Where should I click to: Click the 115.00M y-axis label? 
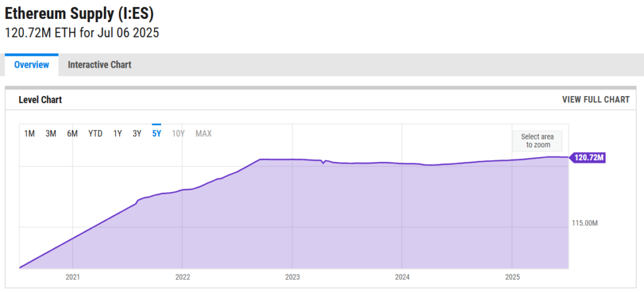pyautogui.click(x=584, y=223)
